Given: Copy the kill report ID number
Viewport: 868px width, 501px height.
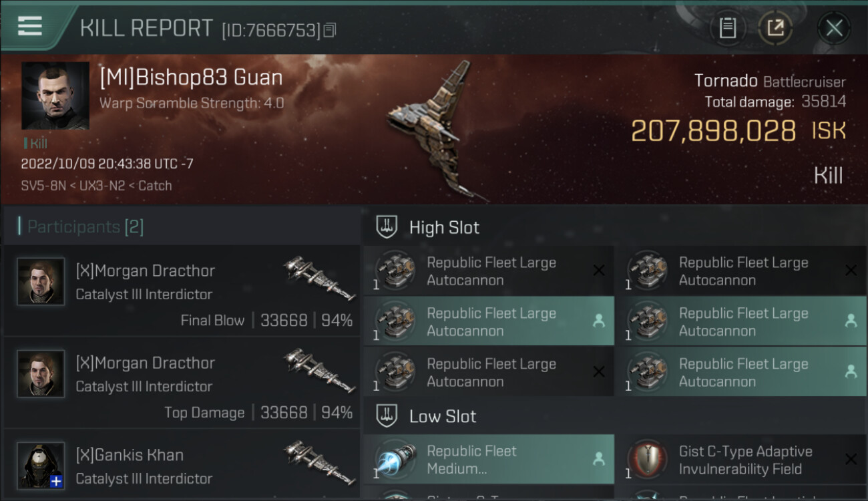Looking at the screenshot, I should point(330,30).
